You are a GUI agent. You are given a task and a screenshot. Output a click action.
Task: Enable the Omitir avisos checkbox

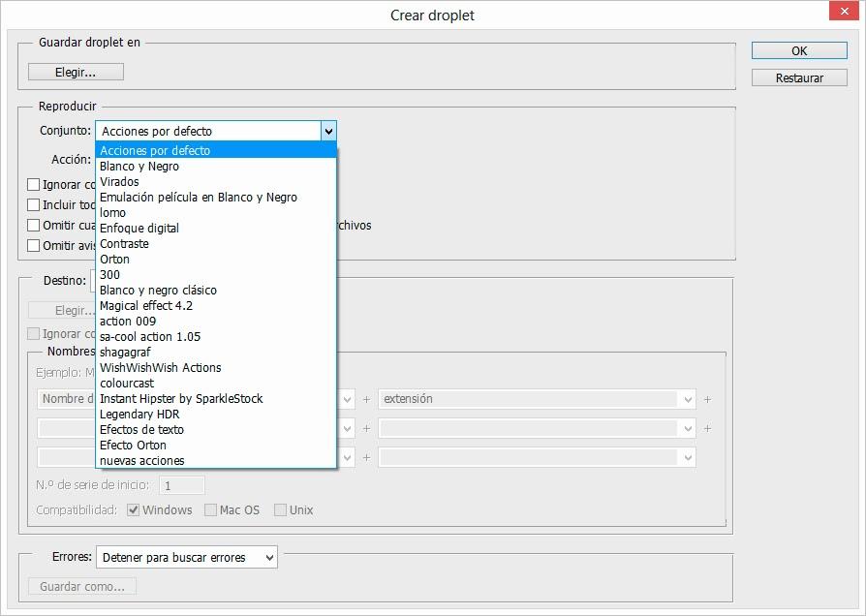coord(34,246)
